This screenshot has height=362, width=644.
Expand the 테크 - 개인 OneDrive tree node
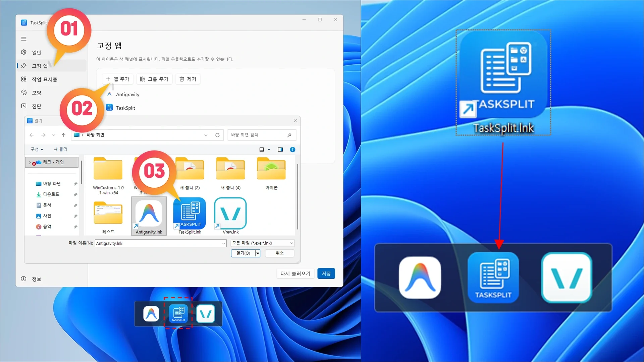(x=30, y=162)
